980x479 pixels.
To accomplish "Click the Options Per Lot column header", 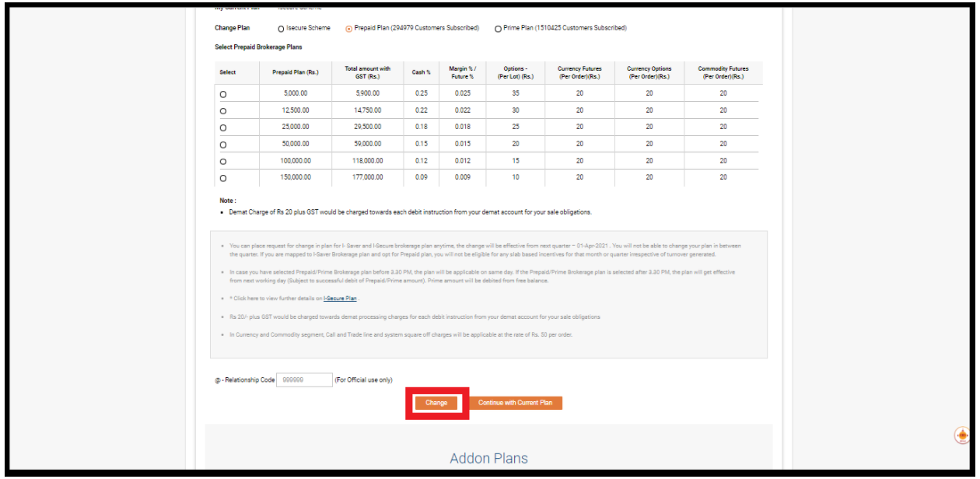I will point(515,72).
